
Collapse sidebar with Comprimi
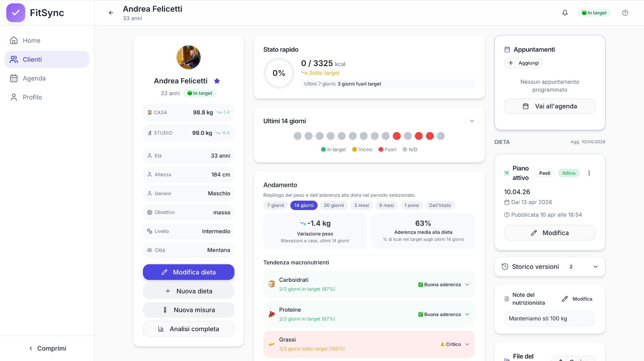click(47, 348)
